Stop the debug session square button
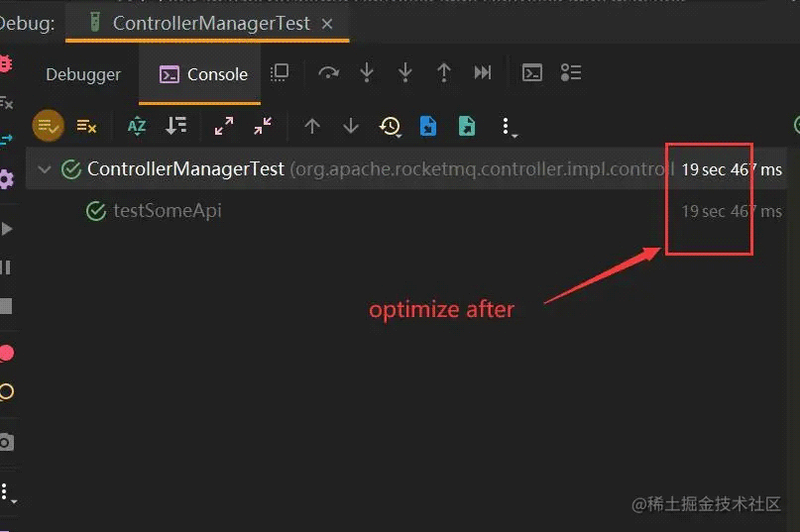Image resolution: width=800 pixels, height=532 pixels. point(6,306)
